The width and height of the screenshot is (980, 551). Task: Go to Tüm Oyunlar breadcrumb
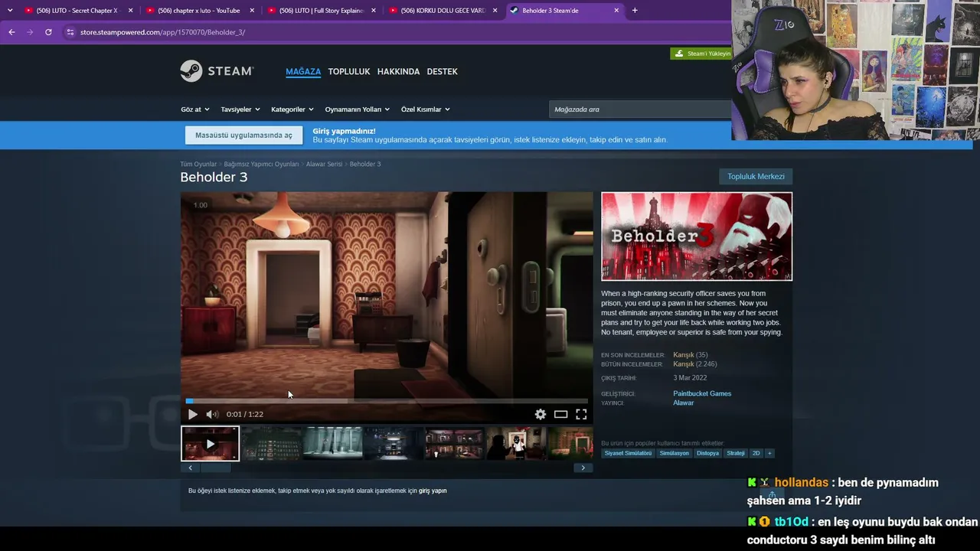[198, 164]
